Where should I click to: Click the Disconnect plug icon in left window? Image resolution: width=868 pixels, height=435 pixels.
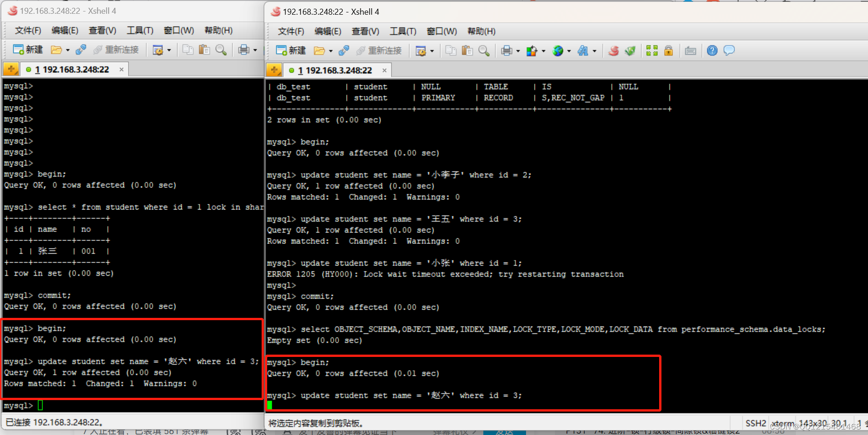pos(81,50)
